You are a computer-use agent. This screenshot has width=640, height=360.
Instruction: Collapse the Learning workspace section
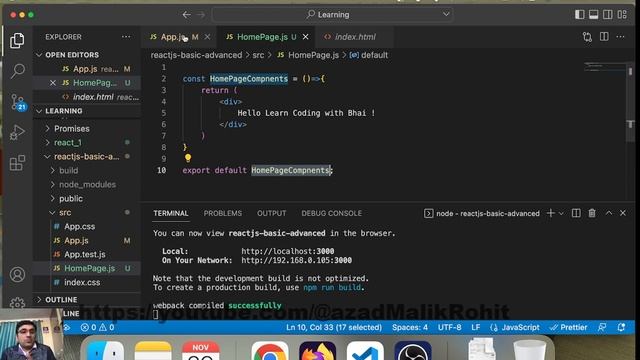(87, 111)
